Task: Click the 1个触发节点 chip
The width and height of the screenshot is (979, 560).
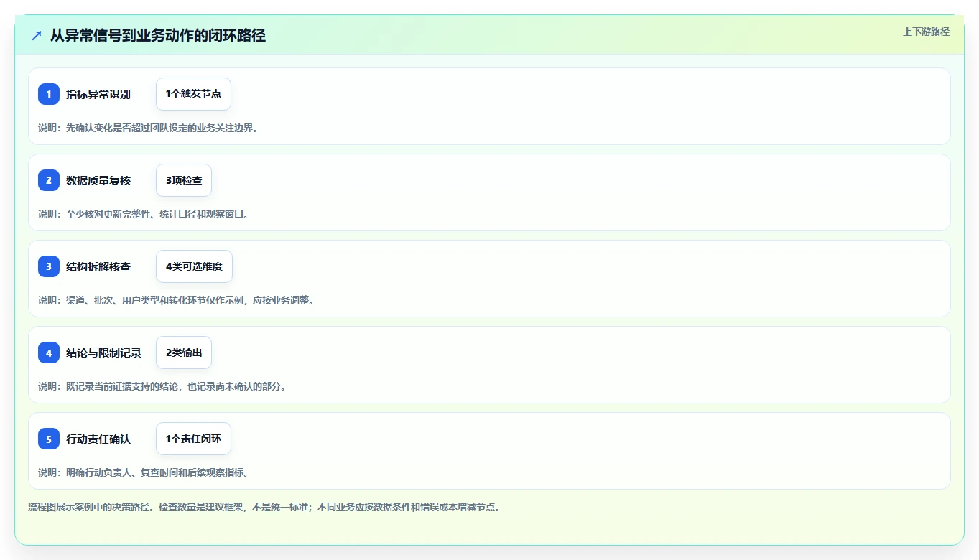Action: pyautogui.click(x=193, y=94)
